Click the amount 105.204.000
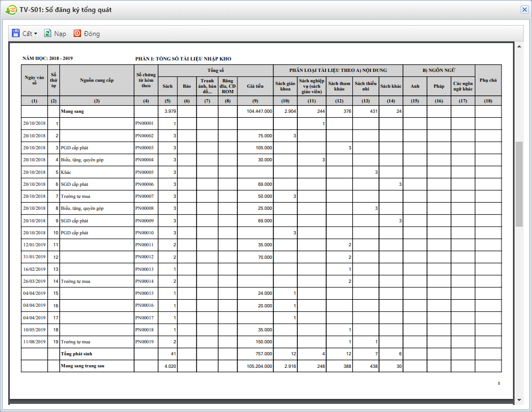Screen dimensions: 532x412 pos(259,366)
